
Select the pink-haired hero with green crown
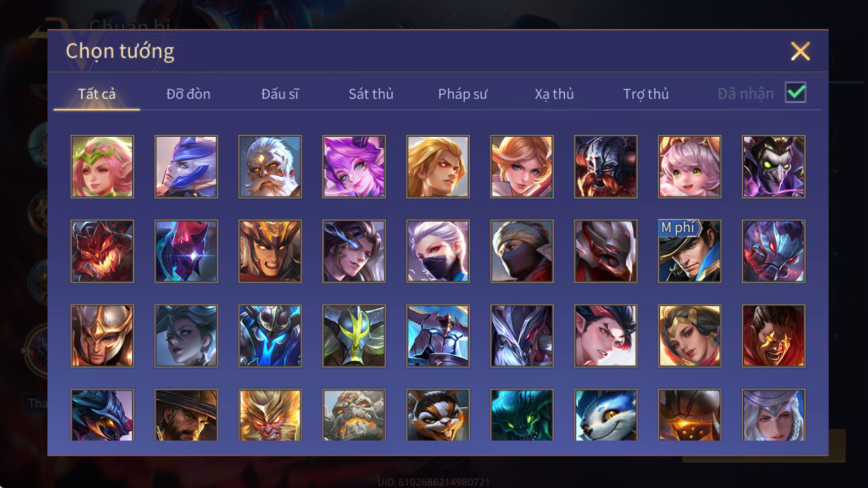coord(102,166)
